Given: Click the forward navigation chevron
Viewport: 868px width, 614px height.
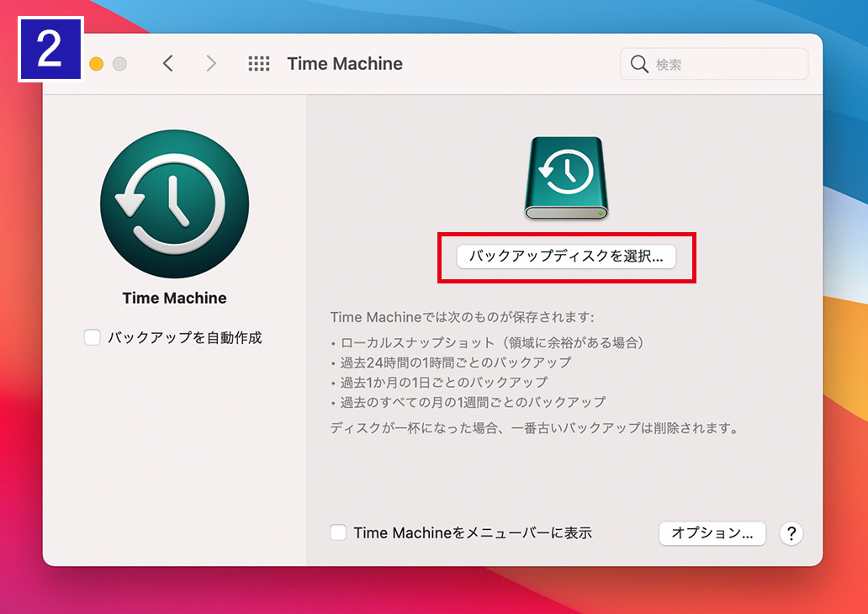Looking at the screenshot, I should 211,64.
